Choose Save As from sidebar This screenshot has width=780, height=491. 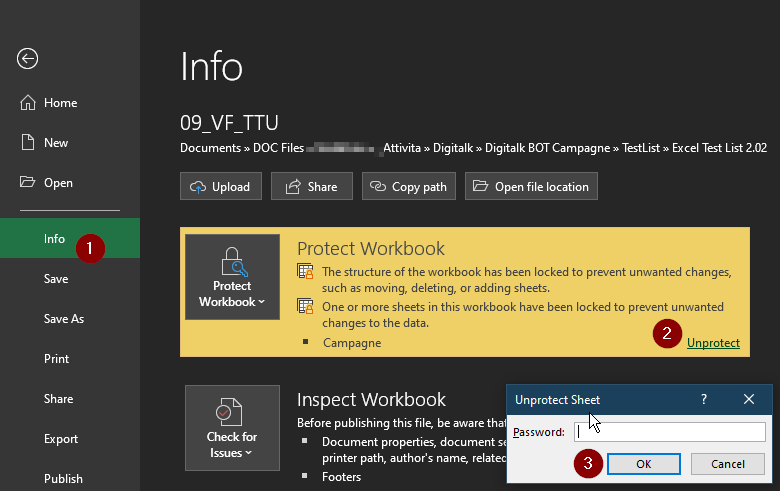tap(64, 319)
